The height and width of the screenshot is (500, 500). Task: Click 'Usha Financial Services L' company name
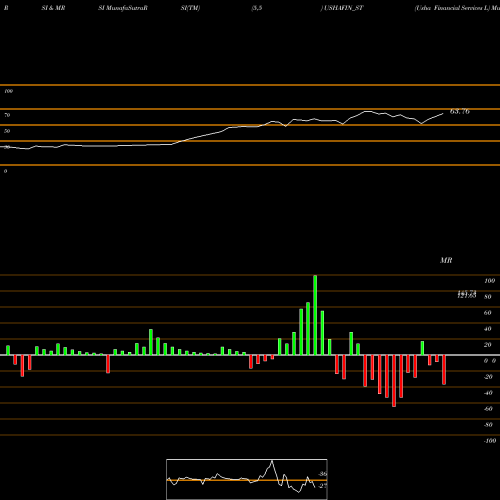coord(452,8)
